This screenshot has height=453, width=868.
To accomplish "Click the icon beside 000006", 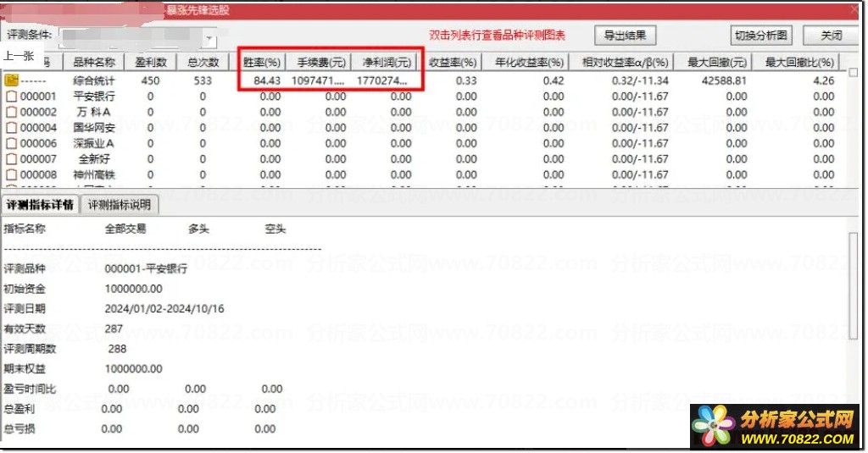I will (11, 143).
